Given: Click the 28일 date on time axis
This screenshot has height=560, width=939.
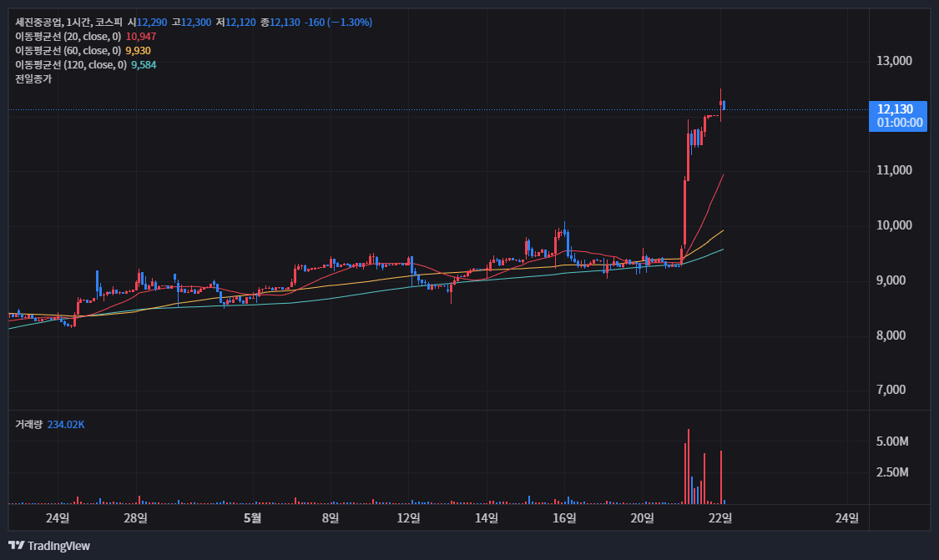Looking at the screenshot, I should [135, 518].
